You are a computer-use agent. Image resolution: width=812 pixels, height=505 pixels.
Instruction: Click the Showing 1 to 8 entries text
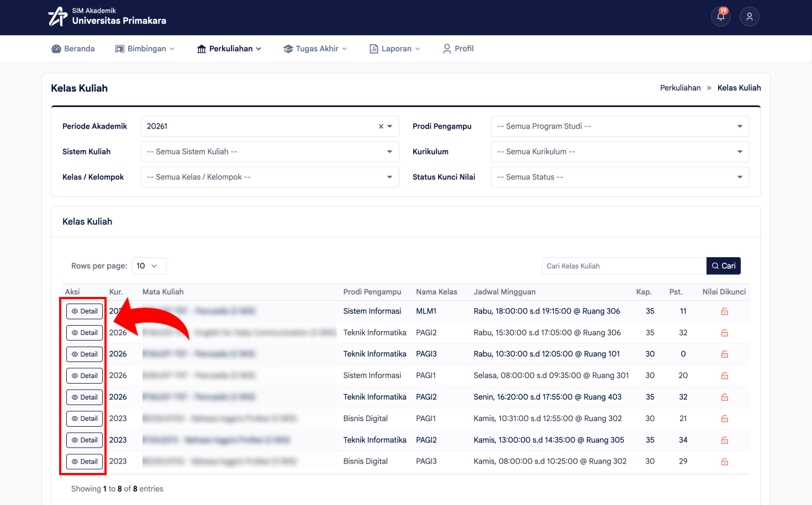pos(117,489)
